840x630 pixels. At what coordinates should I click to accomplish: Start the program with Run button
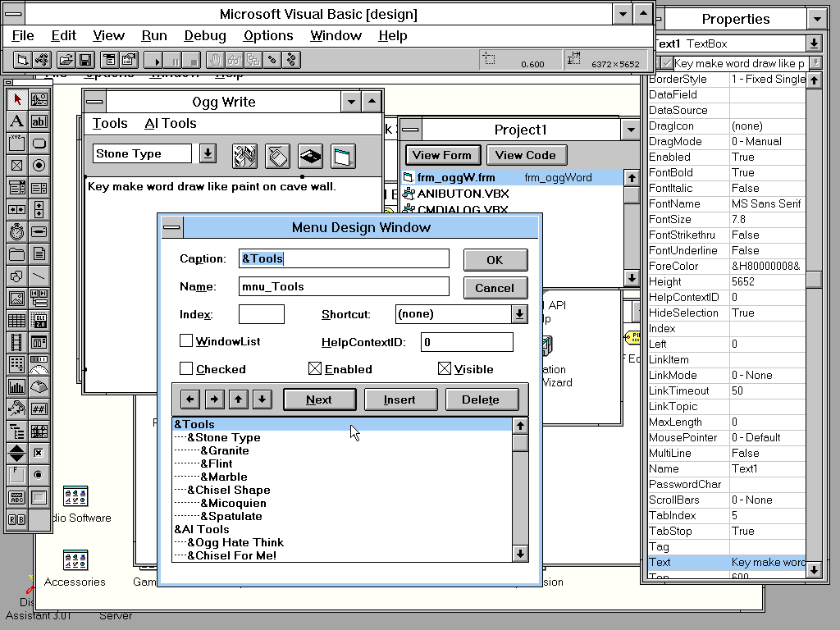tap(153, 59)
